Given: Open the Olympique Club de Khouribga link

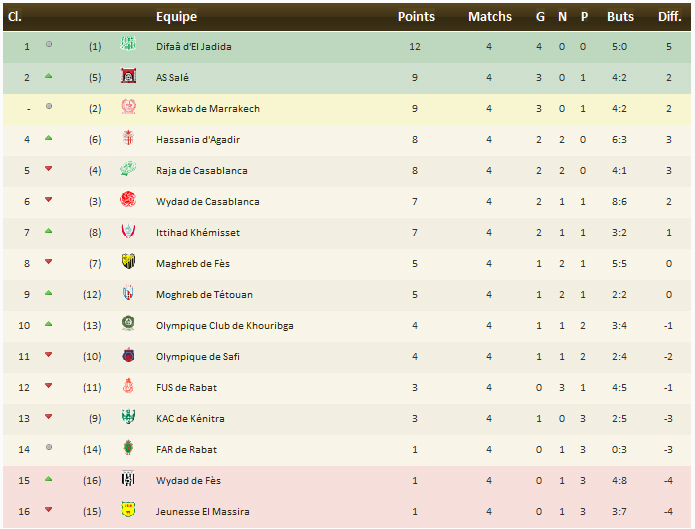Looking at the screenshot, I should pyautogui.click(x=224, y=325).
